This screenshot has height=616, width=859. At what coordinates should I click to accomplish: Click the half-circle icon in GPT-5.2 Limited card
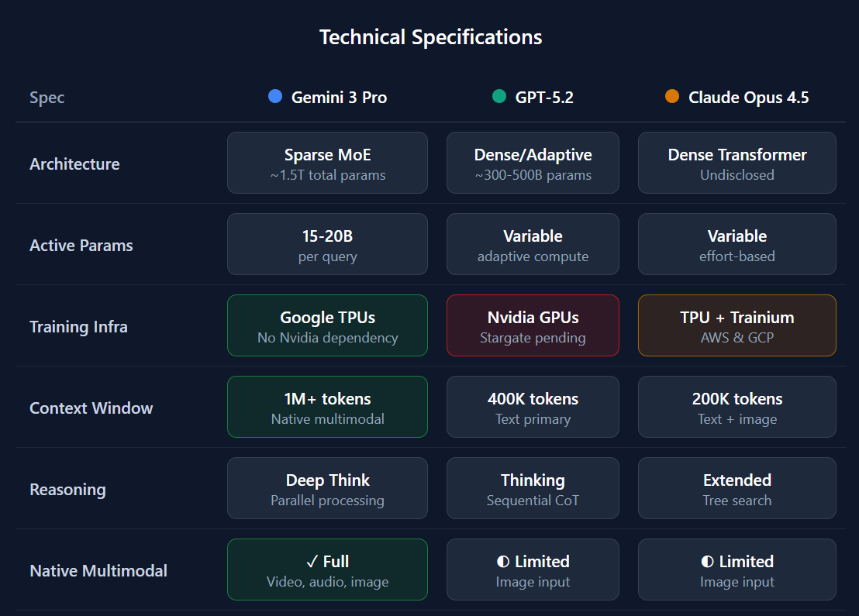pos(503,562)
